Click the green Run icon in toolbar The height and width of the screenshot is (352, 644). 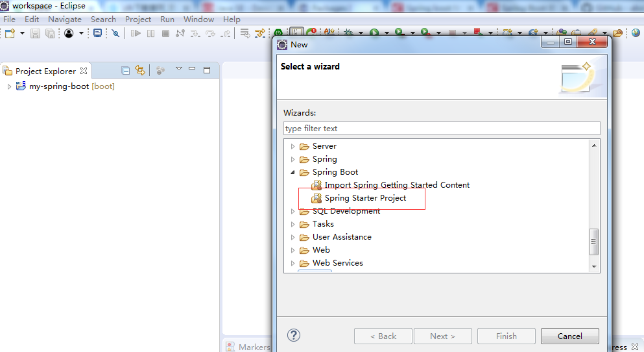point(374,32)
